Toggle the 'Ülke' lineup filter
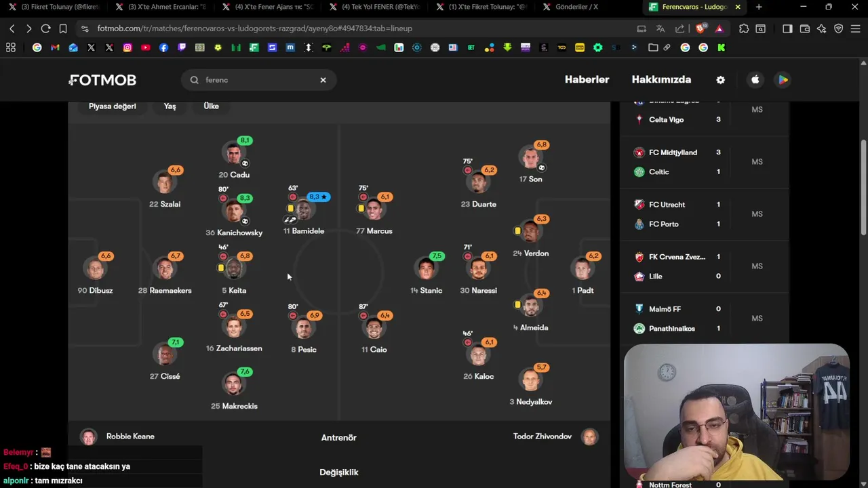 tap(212, 106)
